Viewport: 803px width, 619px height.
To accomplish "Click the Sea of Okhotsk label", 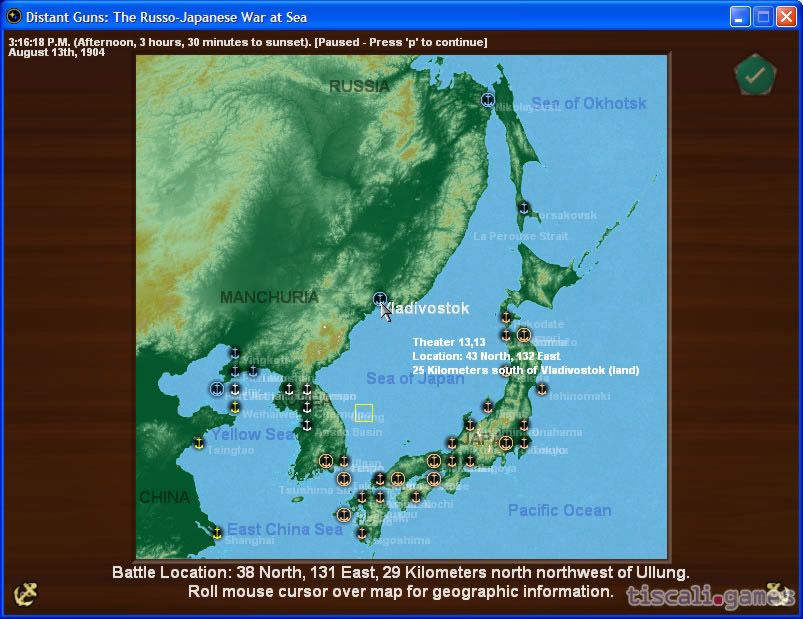I will pyautogui.click(x=589, y=103).
